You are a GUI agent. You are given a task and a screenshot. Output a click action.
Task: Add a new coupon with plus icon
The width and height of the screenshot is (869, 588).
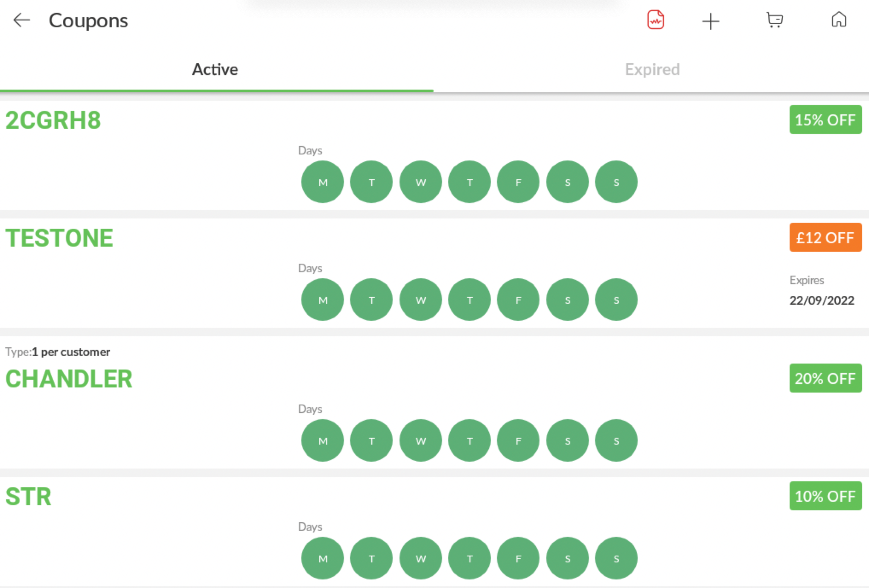coord(711,21)
